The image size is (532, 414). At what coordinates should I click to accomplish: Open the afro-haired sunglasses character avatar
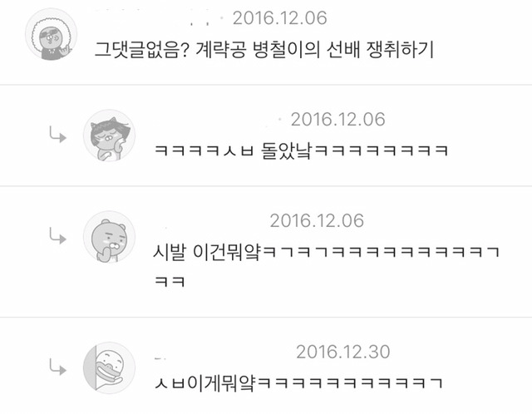point(52,34)
